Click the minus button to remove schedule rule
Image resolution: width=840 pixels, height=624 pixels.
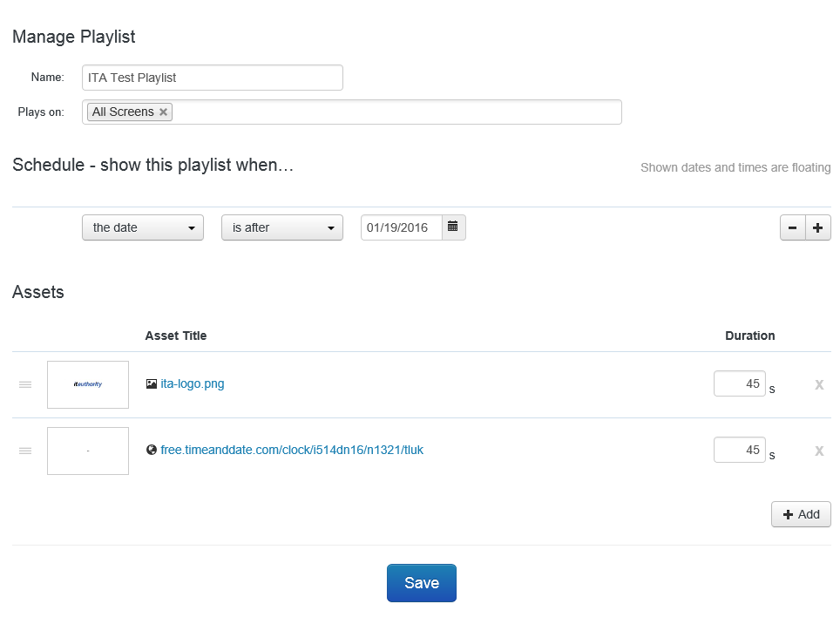point(792,227)
